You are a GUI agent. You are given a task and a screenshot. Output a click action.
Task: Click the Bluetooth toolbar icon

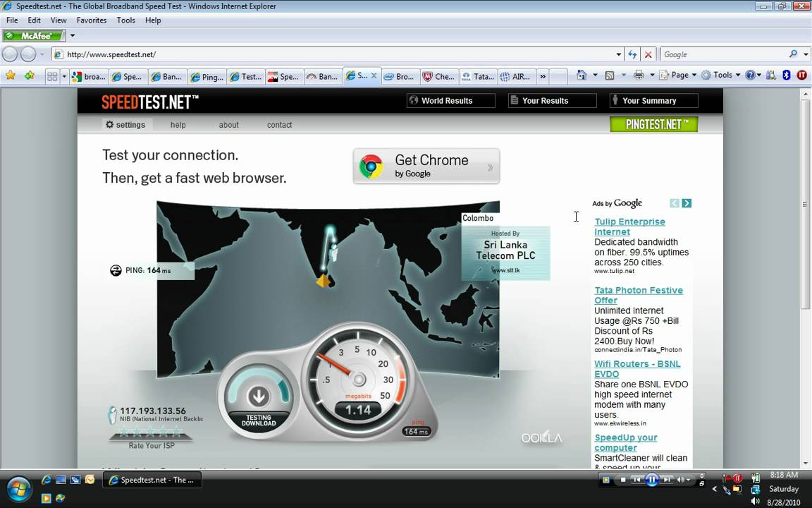786,75
